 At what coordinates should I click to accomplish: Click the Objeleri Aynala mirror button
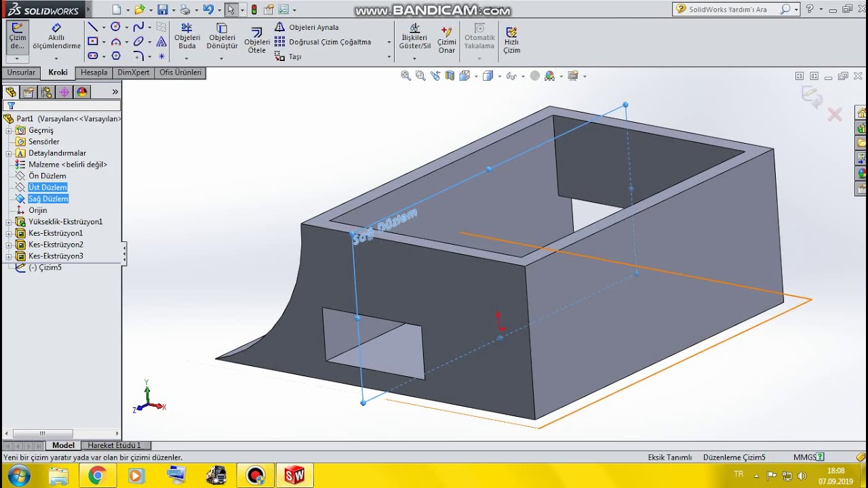tap(307, 27)
